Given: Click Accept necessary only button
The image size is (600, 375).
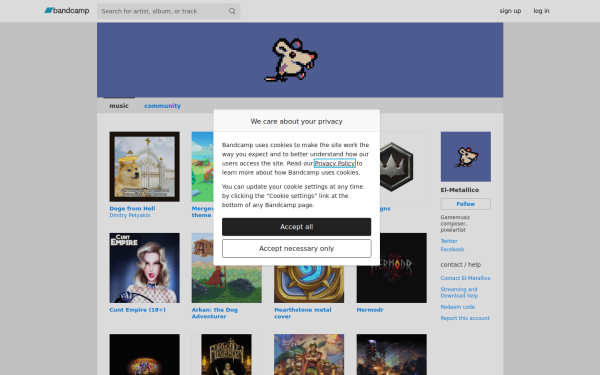Looking at the screenshot, I should 297,249.
